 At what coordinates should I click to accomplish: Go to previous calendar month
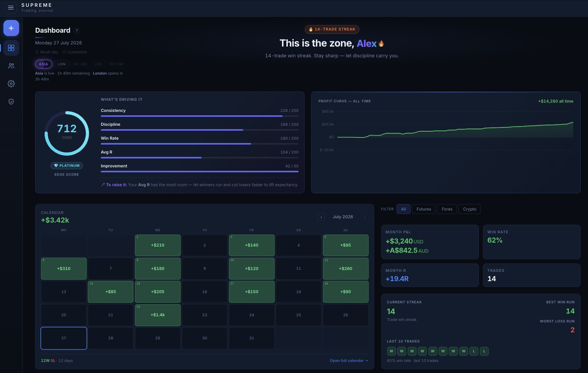click(321, 217)
